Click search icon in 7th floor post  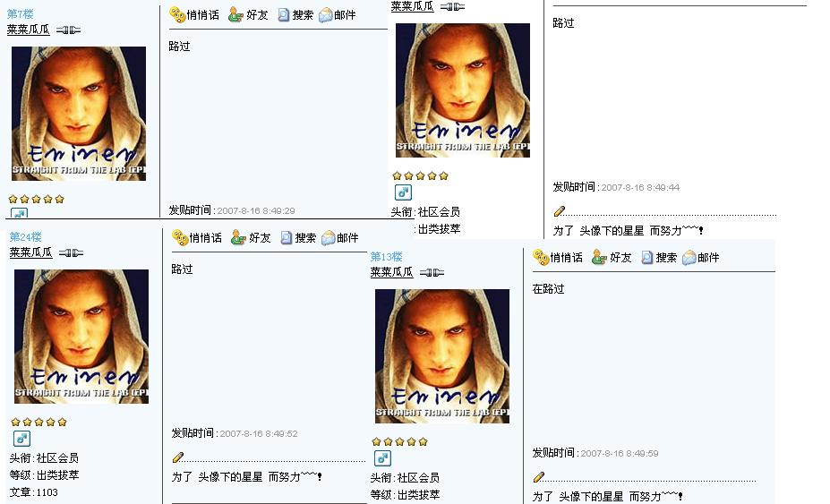pos(284,15)
